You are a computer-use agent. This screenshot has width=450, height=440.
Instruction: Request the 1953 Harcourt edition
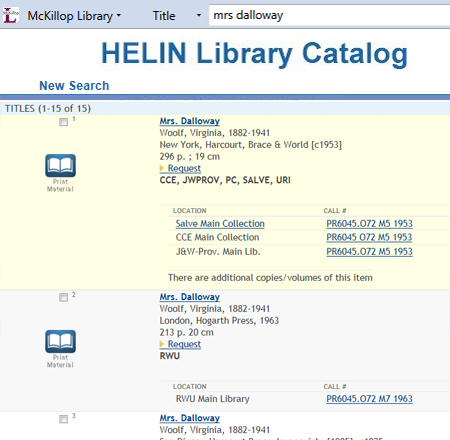[184, 168]
